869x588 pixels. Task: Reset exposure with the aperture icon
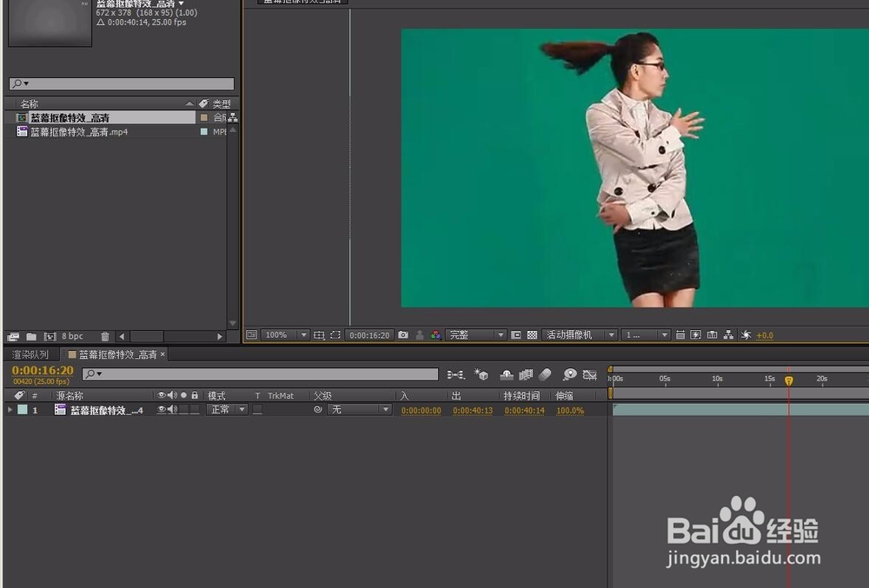point(746,335)
